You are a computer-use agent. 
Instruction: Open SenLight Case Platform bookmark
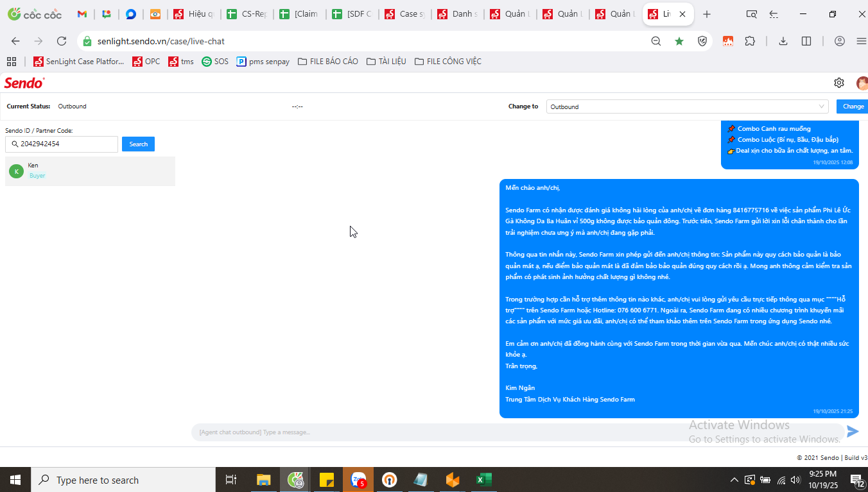(x=78, y=62)
